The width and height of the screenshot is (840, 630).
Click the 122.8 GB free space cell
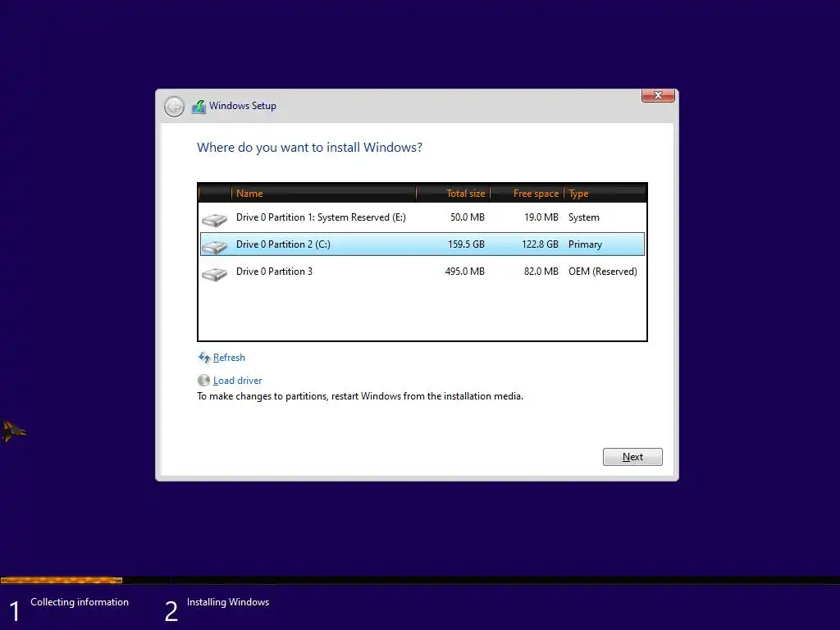pos(540,244)
